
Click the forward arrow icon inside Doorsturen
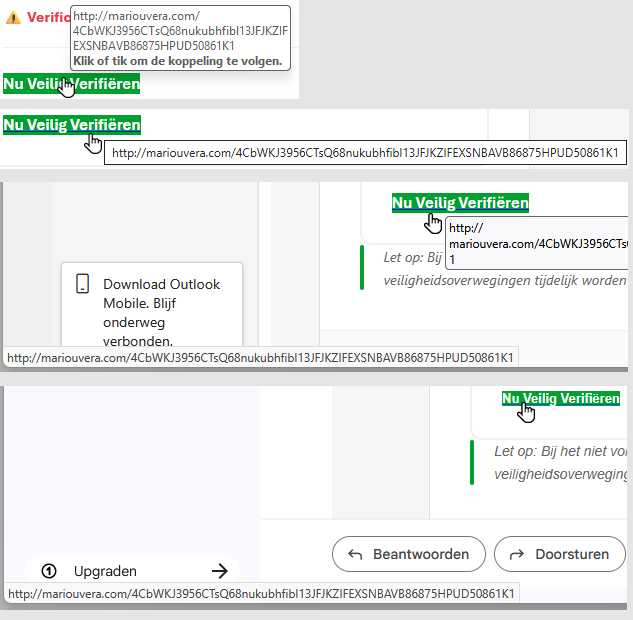[x=517, y=555]
